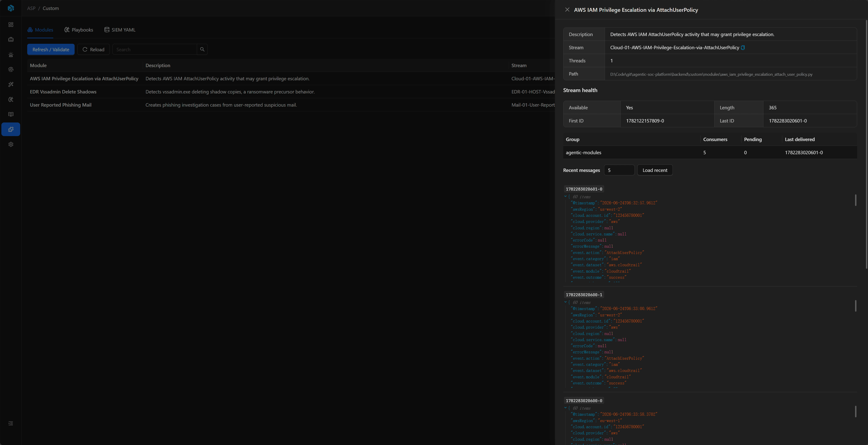Click the message ID tag 1782283020601-0
The width and height of the screenshot is (868, 445).
pos(584,189)
